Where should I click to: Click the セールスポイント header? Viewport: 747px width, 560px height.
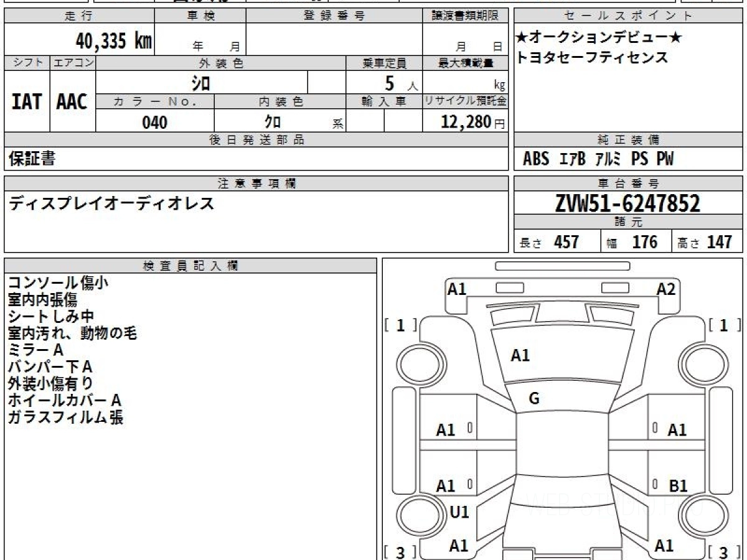click(x=629, y=16)
